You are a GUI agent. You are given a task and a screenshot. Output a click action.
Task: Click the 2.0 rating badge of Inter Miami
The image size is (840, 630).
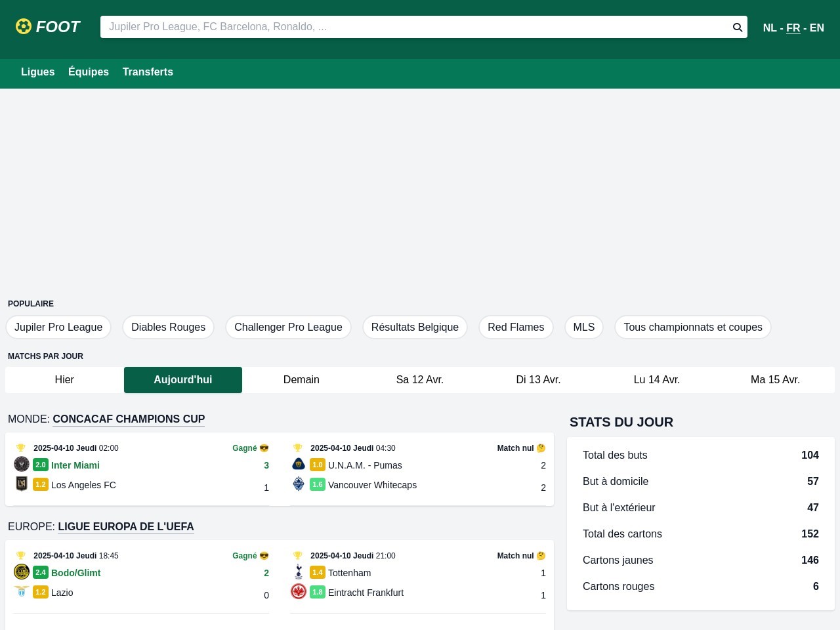[x=41, y=465]
